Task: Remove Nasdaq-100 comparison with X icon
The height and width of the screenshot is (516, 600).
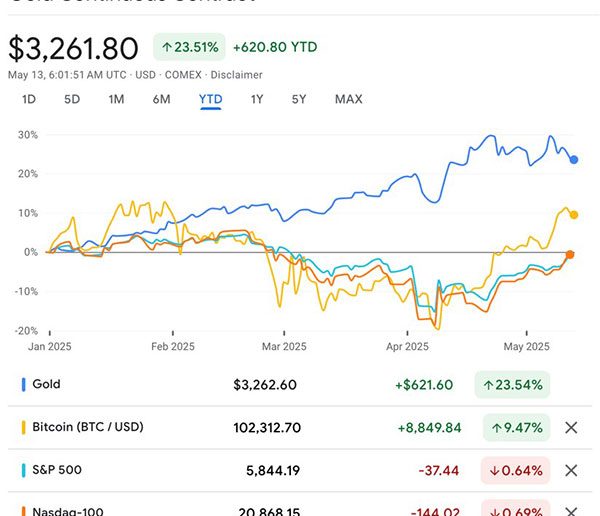Action: tap(571, 511)
